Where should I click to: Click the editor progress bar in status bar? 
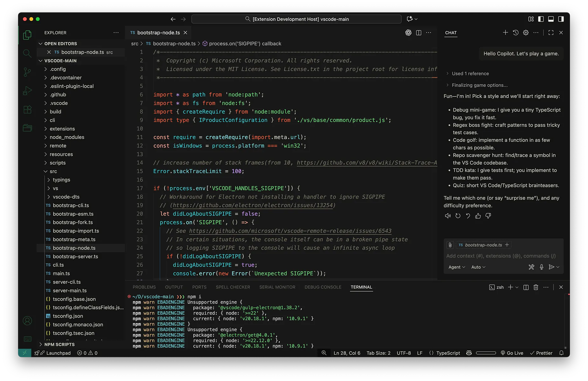486,353
